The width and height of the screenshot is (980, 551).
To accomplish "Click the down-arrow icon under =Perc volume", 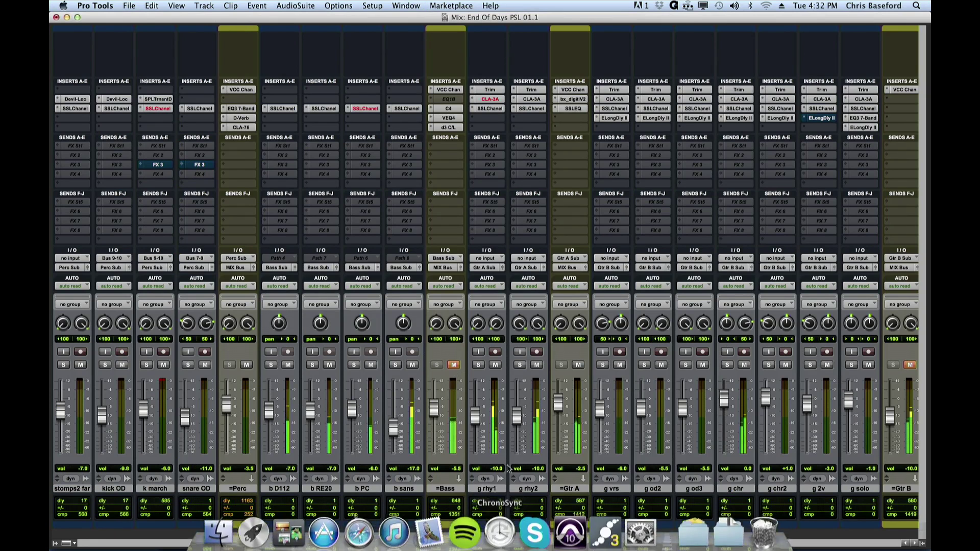I will click(251, 479).
